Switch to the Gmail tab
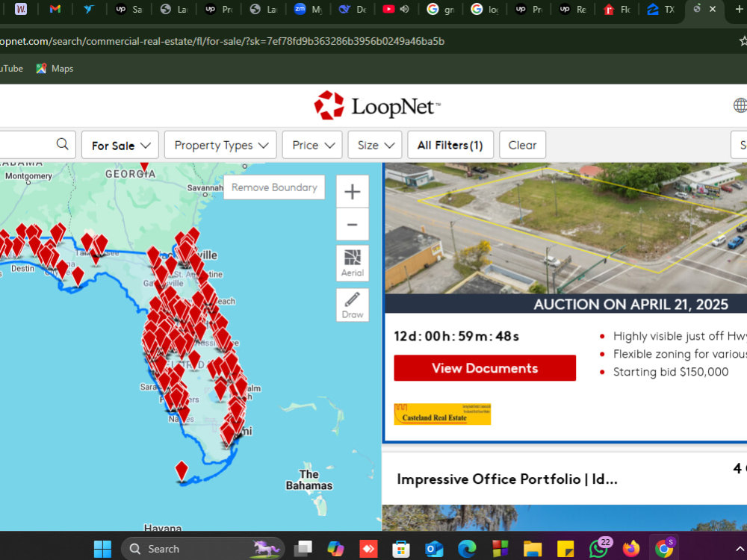 [55, 9]
